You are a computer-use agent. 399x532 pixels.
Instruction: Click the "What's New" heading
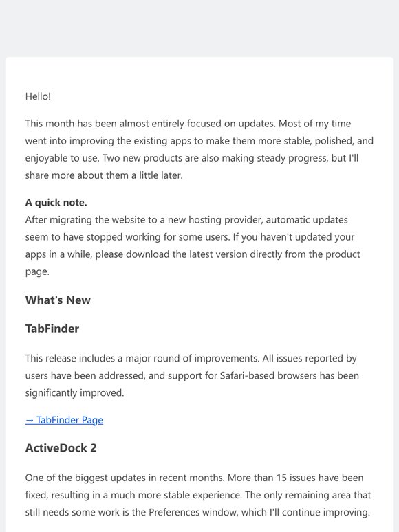[58, 300]
